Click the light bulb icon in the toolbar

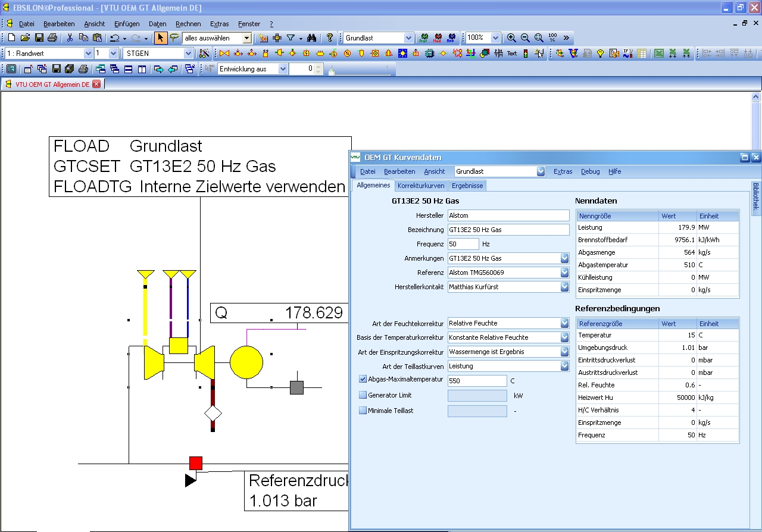600,54
